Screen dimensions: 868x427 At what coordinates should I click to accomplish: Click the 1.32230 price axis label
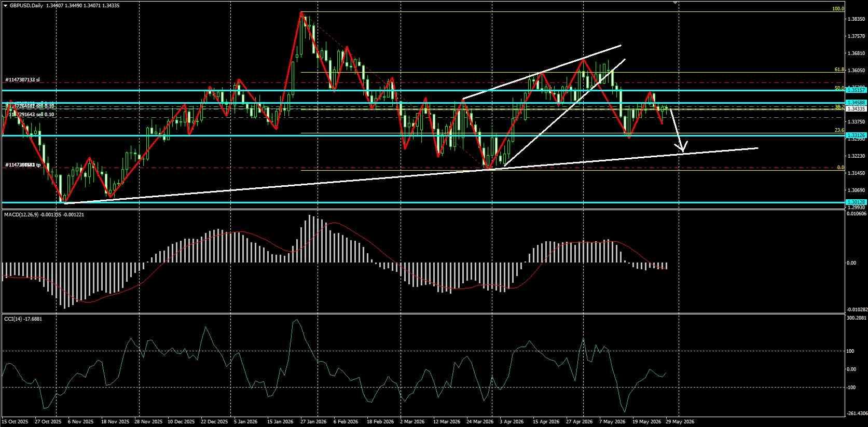pyautogui.click(x=856, y=156)
